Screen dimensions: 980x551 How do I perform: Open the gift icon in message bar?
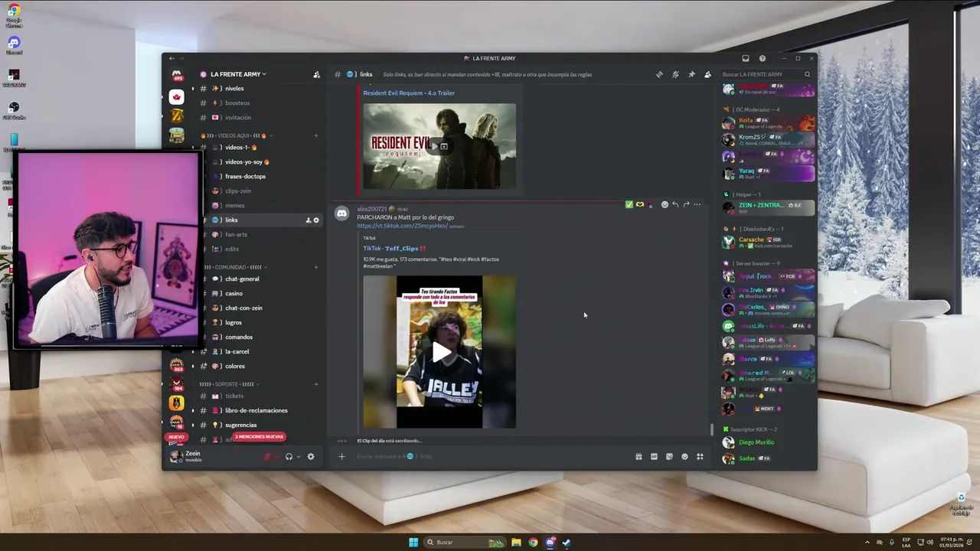pos(639,457)
